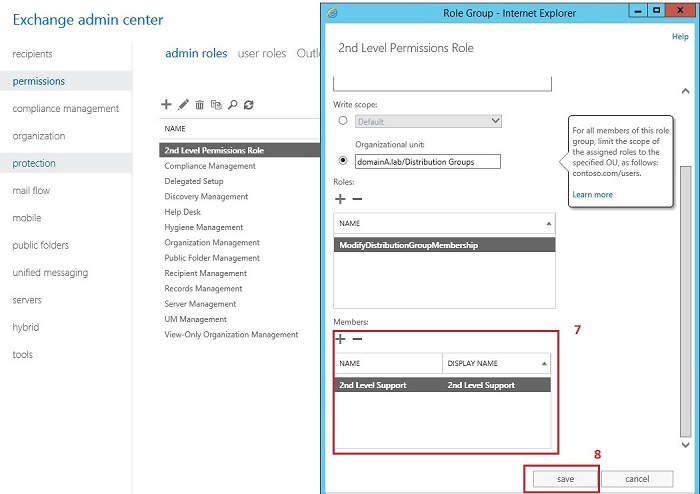
Task: Select the 2nd Level Support member row
Action: pos(442,385)
